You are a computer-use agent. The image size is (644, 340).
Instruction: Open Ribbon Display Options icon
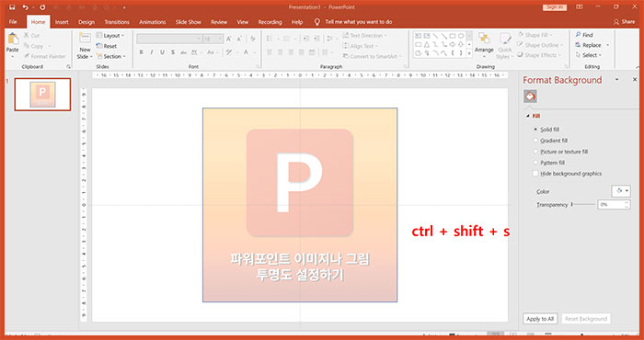[579, 7]
